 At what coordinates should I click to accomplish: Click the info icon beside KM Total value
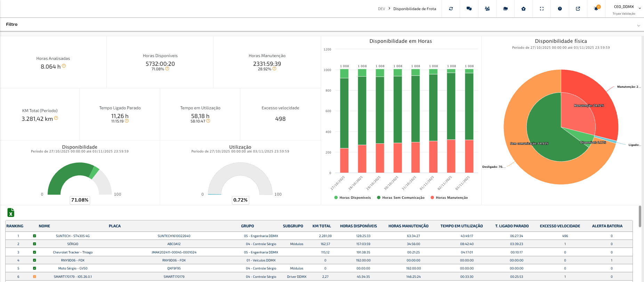tap(56, 118)
